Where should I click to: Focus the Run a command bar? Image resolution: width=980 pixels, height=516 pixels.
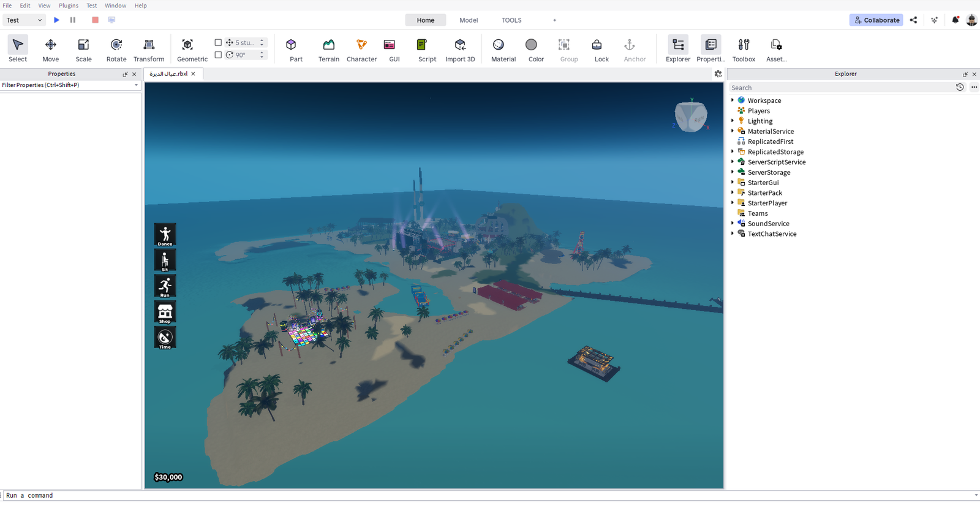click(488, 495)
